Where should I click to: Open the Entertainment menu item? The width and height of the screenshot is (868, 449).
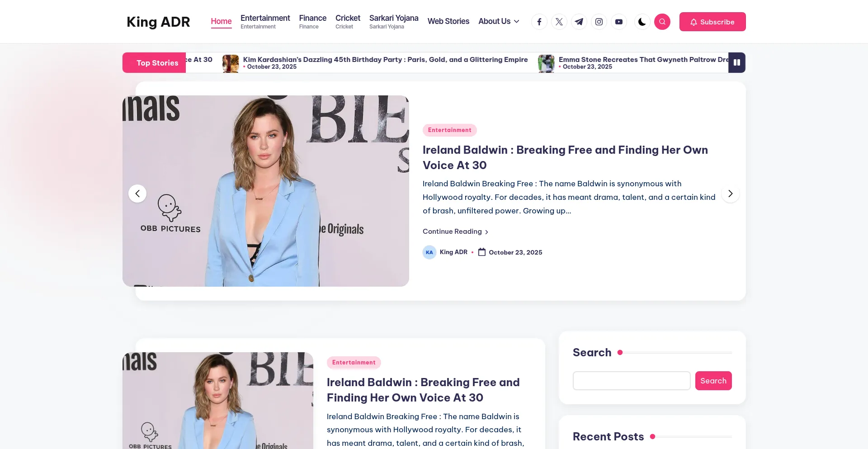coord(265,21)
